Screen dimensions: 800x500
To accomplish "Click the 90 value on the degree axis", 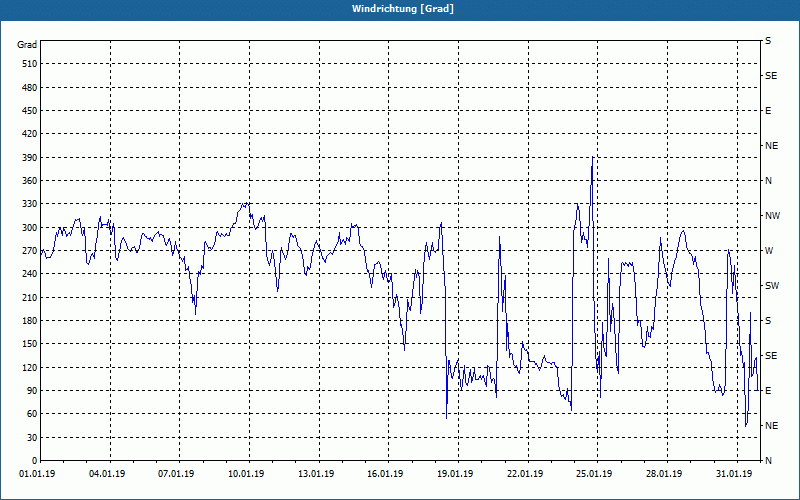I will pyautogui.click(x=32, y=391).
